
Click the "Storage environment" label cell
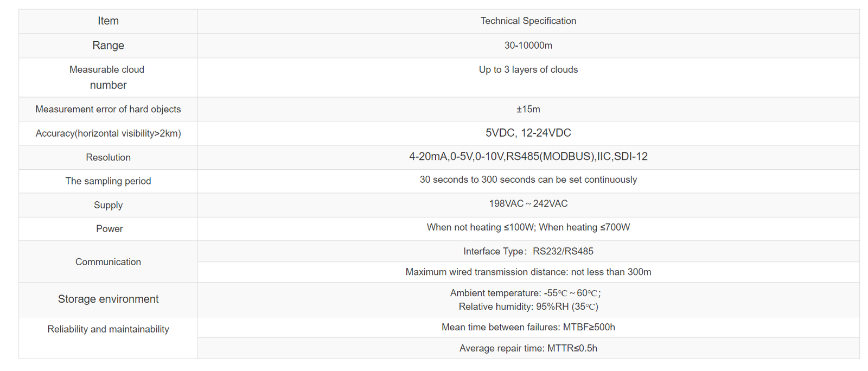(108, 299)
